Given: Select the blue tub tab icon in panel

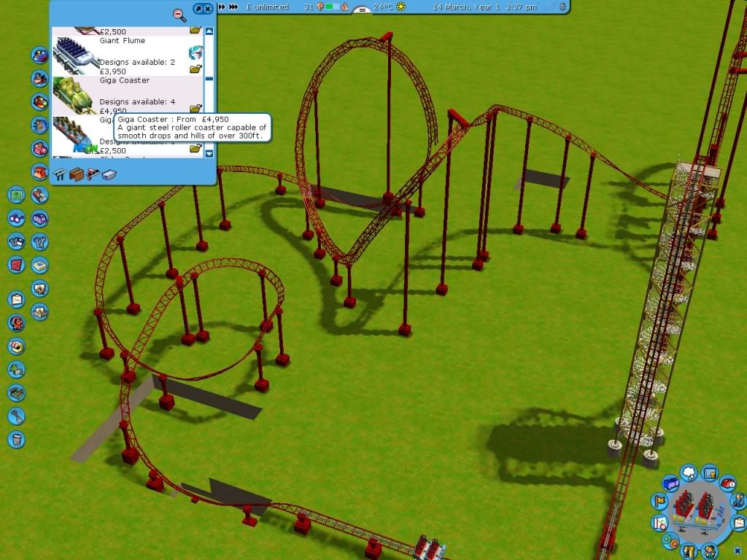Looking at the screenshot, I should [x=109, y=175].
